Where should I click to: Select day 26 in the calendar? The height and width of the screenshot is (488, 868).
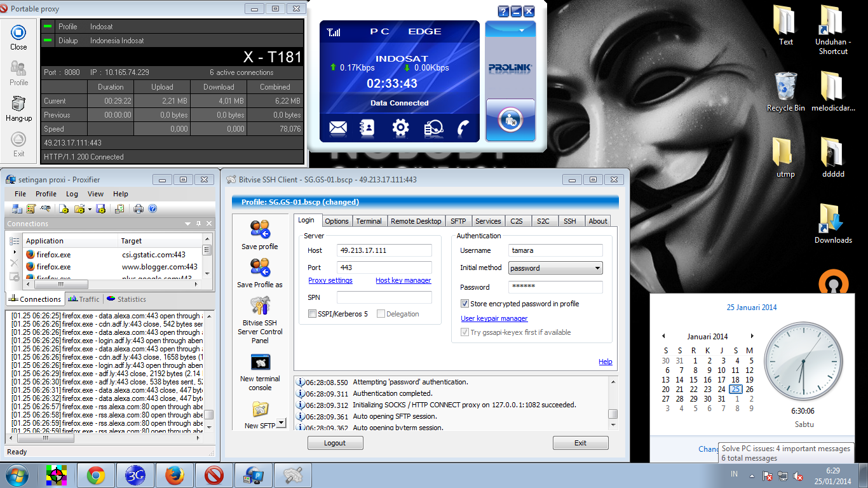pyautogui.click(x=750, y=390)
